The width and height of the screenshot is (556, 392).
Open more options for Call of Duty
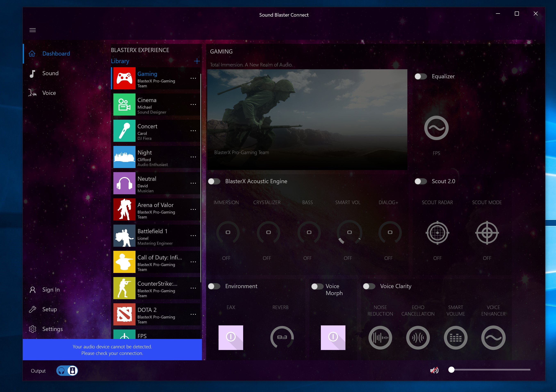click(x=193, y=262)
